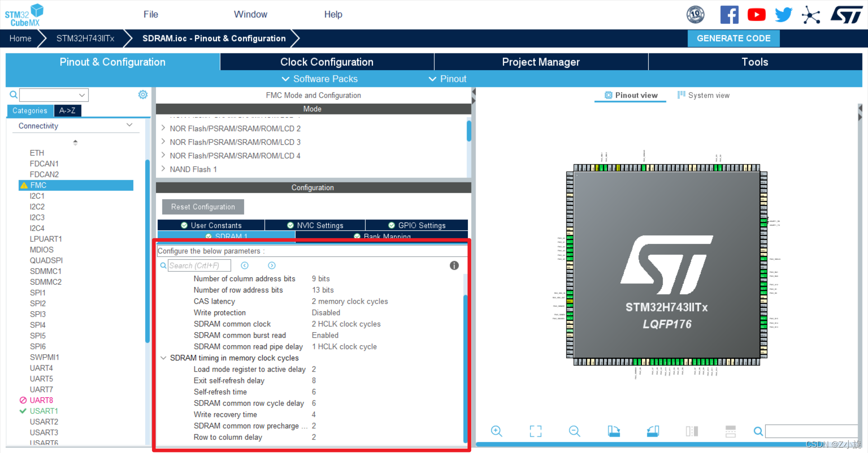The height and width of the screenshot is (453, 868).
Task: Switch to System view
Action: 703,95
